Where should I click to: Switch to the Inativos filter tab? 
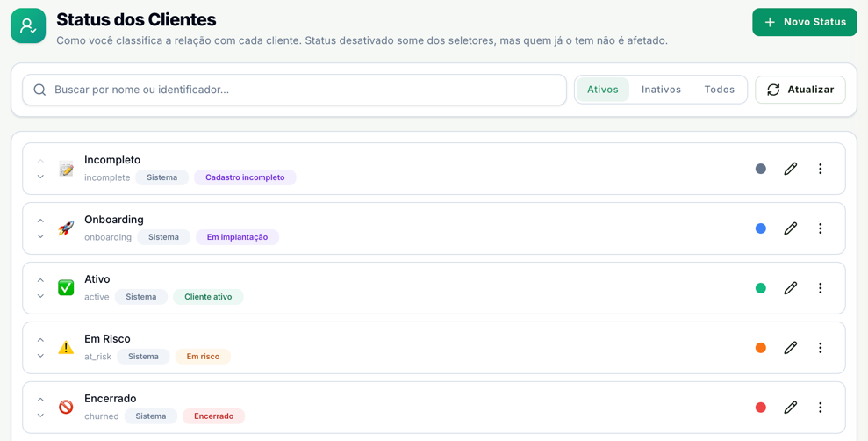click(661, 90)
